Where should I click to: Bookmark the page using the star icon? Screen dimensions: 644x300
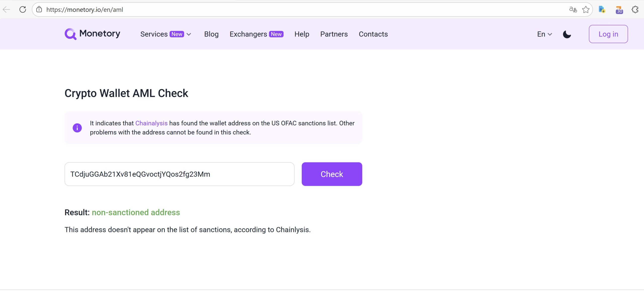(x=586, y=10)
